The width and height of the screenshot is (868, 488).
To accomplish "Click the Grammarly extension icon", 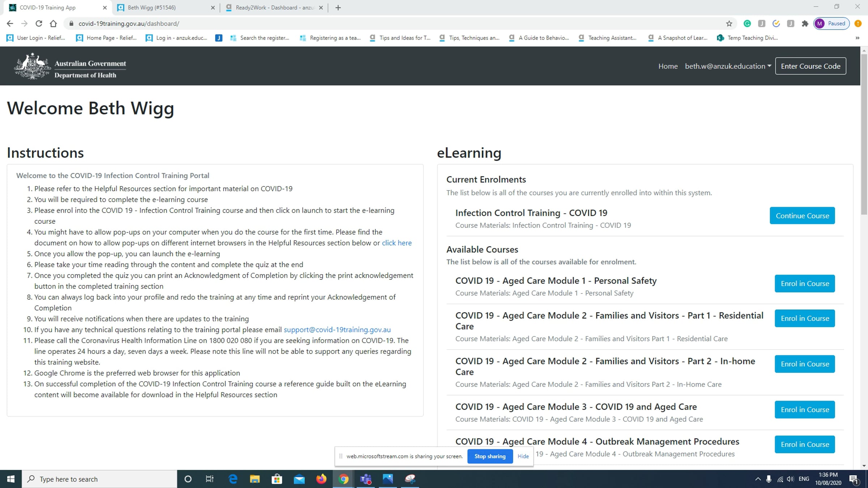I will [x=747, y=23].
